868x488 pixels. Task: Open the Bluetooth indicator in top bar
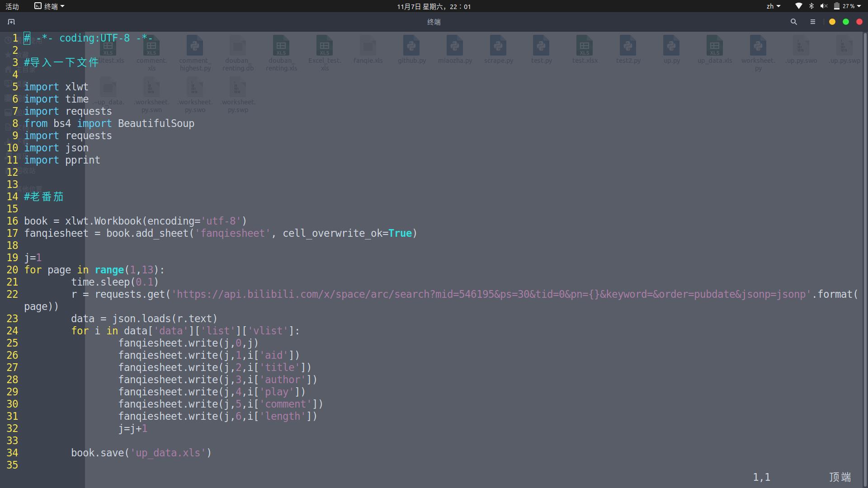pyautogui.click(x=811, y=6)
